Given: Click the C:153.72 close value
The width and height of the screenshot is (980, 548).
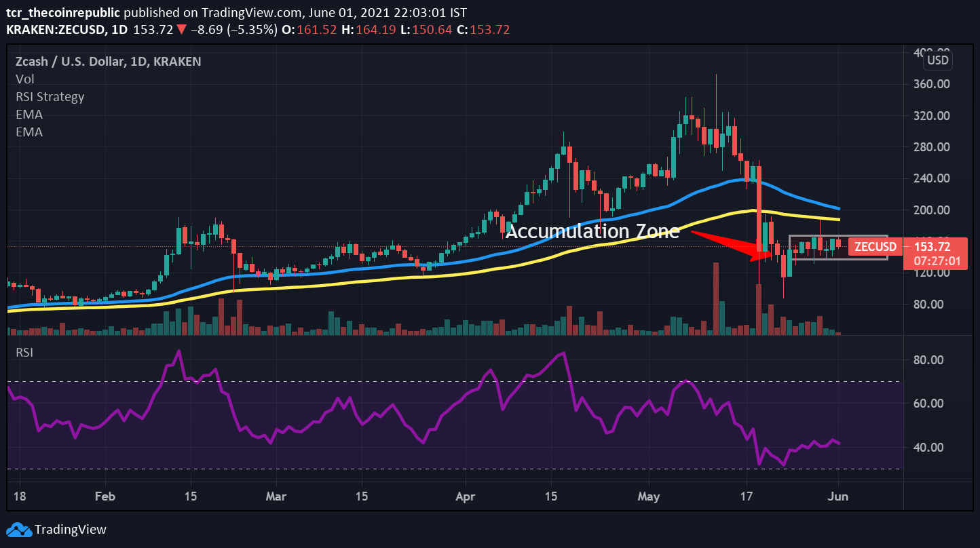Looking at the screenshot, I should point(483,30).
